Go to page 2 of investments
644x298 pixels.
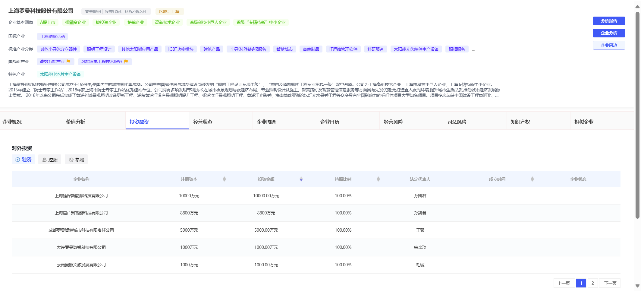tap(592, 283)
